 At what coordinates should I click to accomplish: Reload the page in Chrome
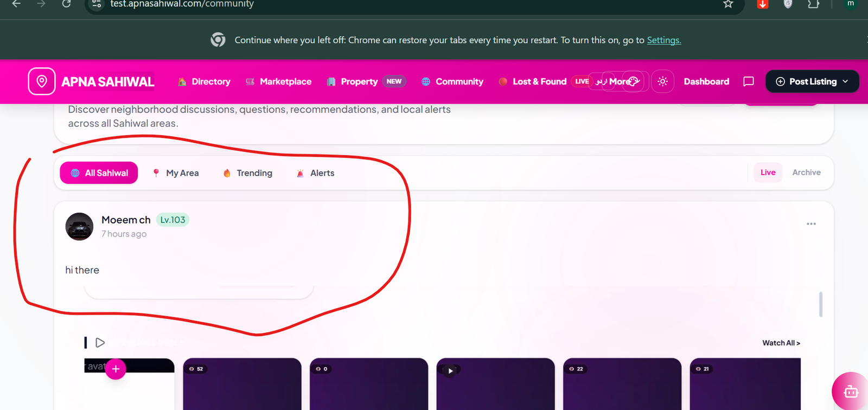click(66, 4)
